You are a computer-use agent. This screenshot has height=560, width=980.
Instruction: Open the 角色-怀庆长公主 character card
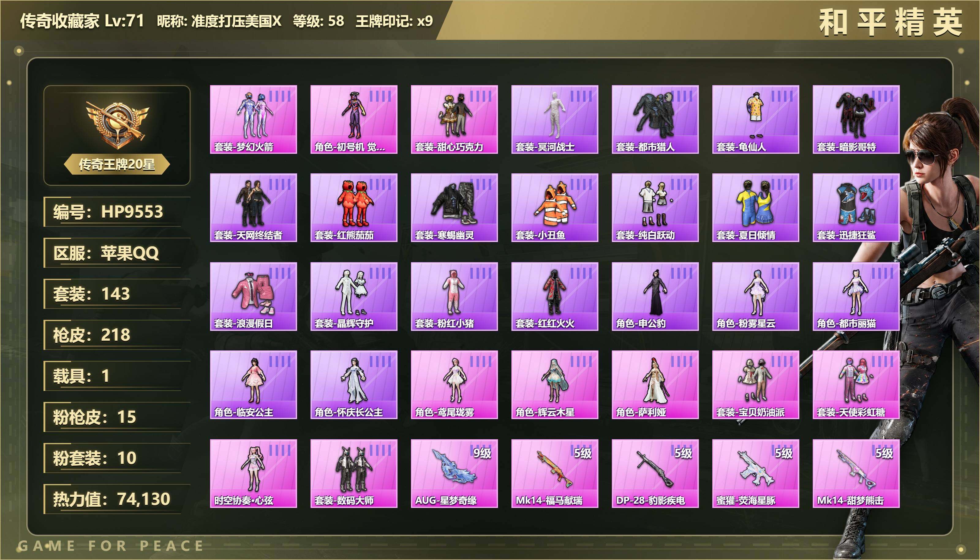354,384
